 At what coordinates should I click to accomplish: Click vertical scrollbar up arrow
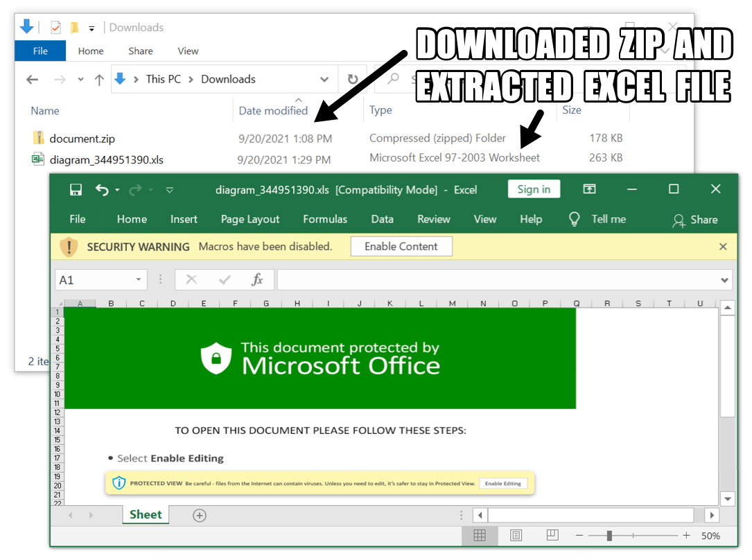[728, 307]
